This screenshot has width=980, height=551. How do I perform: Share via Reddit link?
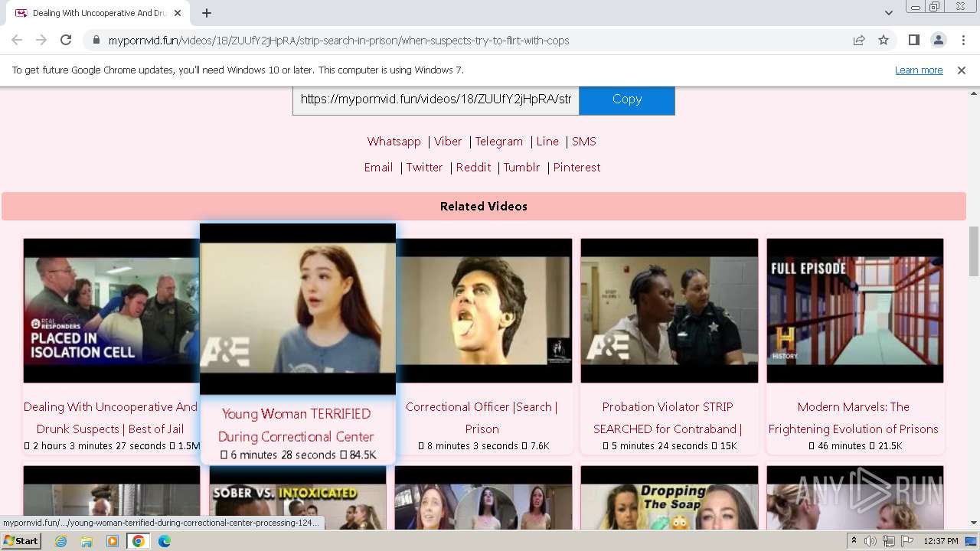click(473, 168)
